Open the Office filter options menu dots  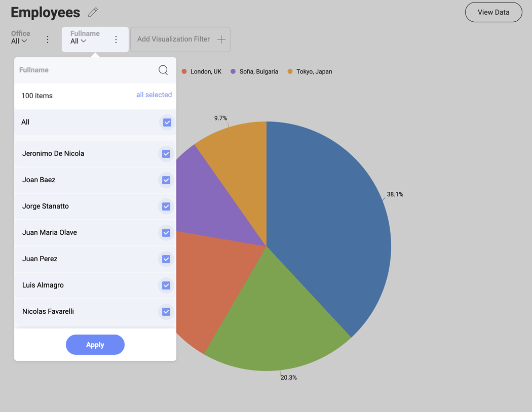click(48, 39)
